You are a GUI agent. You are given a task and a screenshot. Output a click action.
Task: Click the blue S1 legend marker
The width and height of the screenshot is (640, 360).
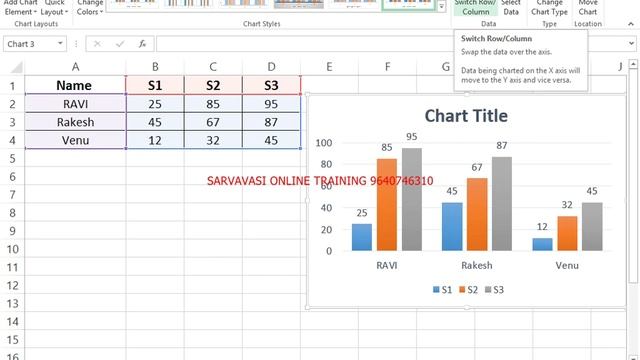coord(436,289)
